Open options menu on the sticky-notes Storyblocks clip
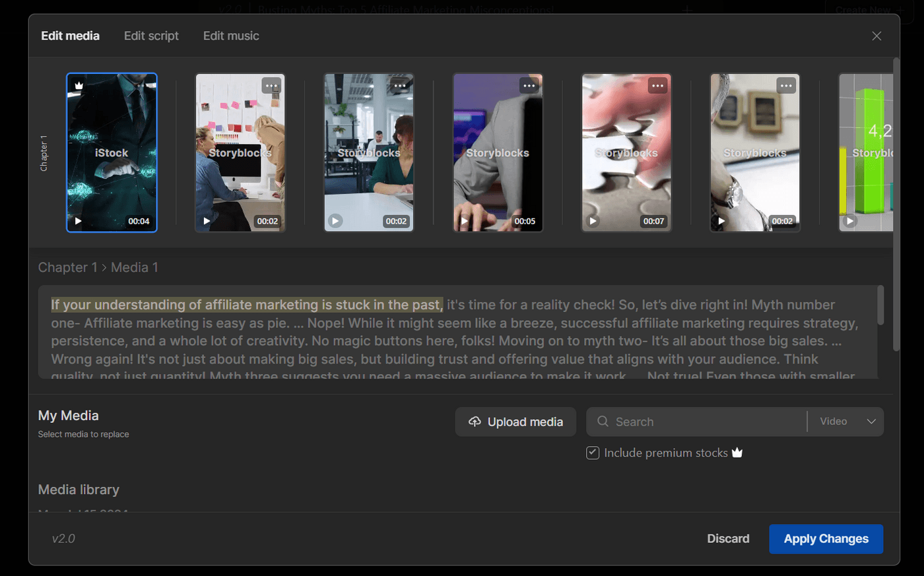 click(x=271, y=85)
